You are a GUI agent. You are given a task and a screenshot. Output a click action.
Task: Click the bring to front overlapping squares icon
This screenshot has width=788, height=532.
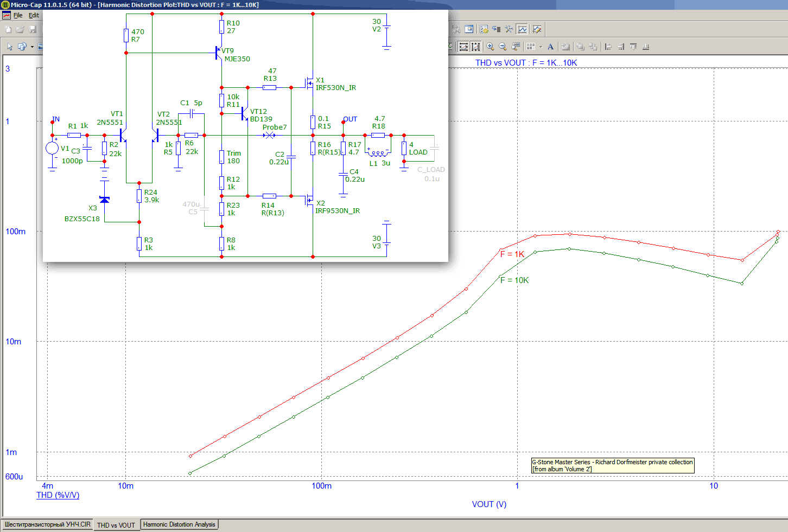pyautogui.click(x=580, y=47)
